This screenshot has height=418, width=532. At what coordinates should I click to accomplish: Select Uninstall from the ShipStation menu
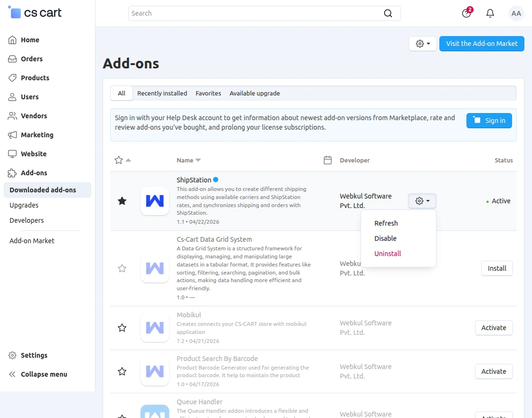tap(388, 254)
